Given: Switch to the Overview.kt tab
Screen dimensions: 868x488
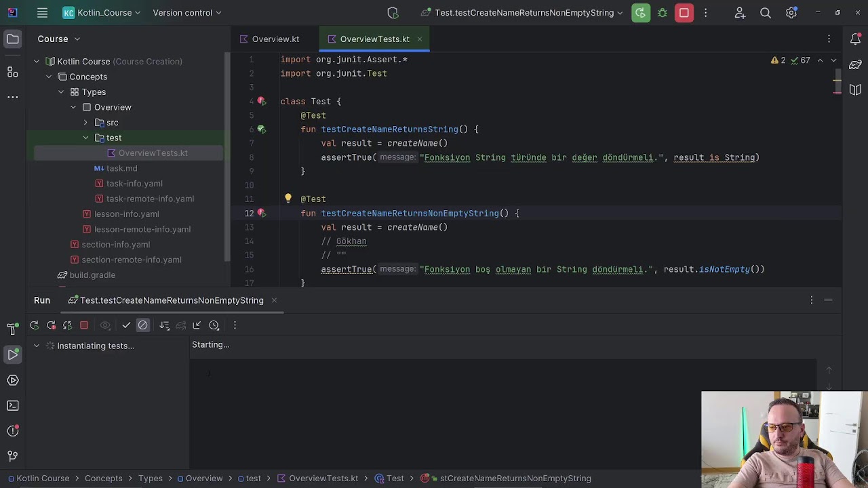Looking at the screenshot, I should coord(269,39).
